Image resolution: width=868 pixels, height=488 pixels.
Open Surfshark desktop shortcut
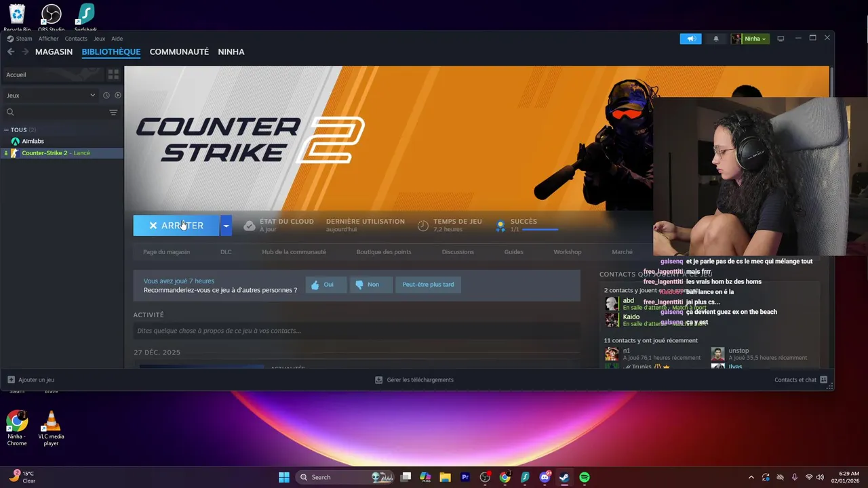point(85,18)
